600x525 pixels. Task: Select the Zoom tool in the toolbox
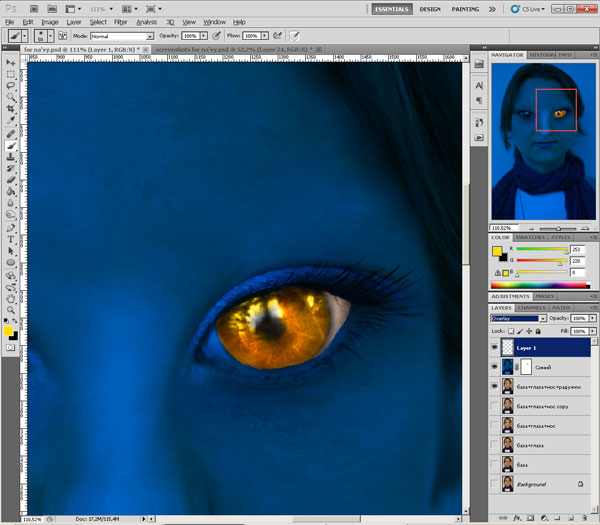(10, 310)
